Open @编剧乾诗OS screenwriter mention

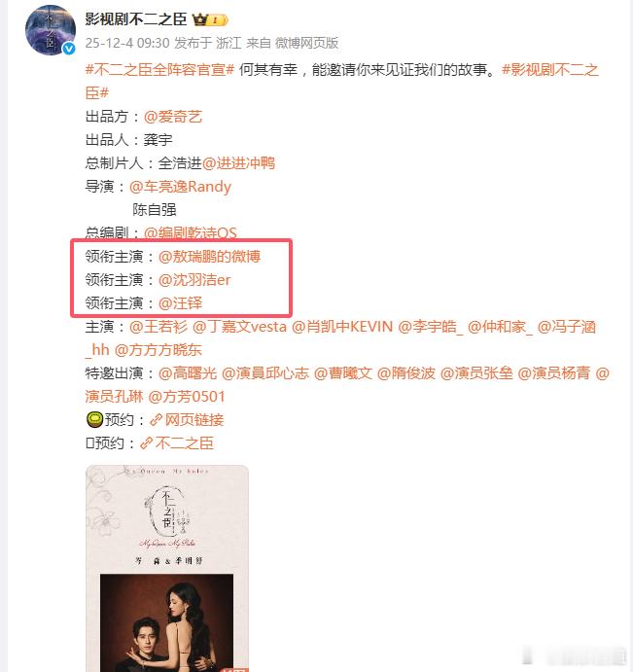[x=191, y=232]
